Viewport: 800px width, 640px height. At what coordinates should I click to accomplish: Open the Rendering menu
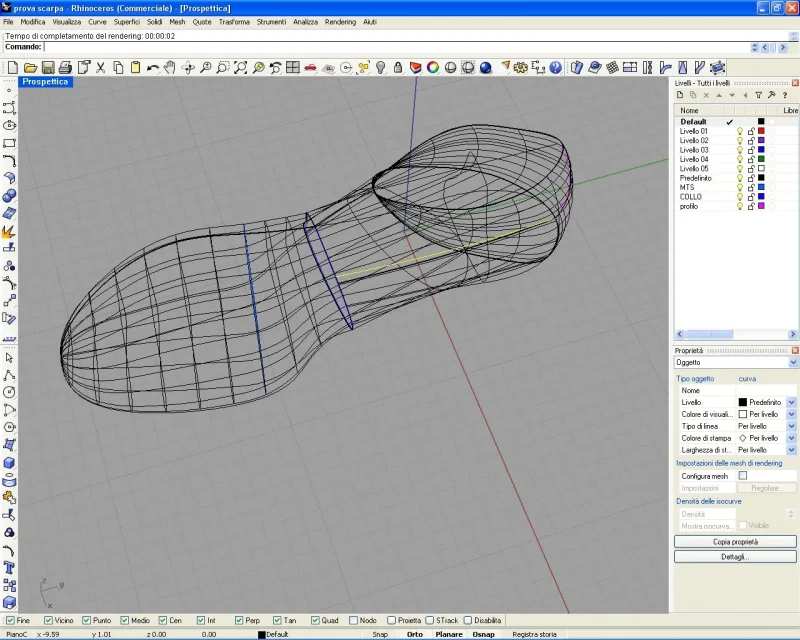340,22
